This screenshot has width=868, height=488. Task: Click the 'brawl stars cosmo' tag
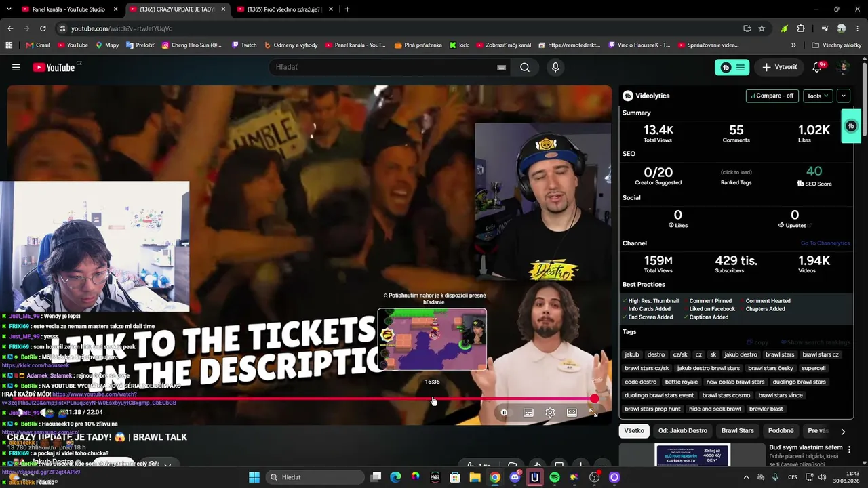click(726, 395)
